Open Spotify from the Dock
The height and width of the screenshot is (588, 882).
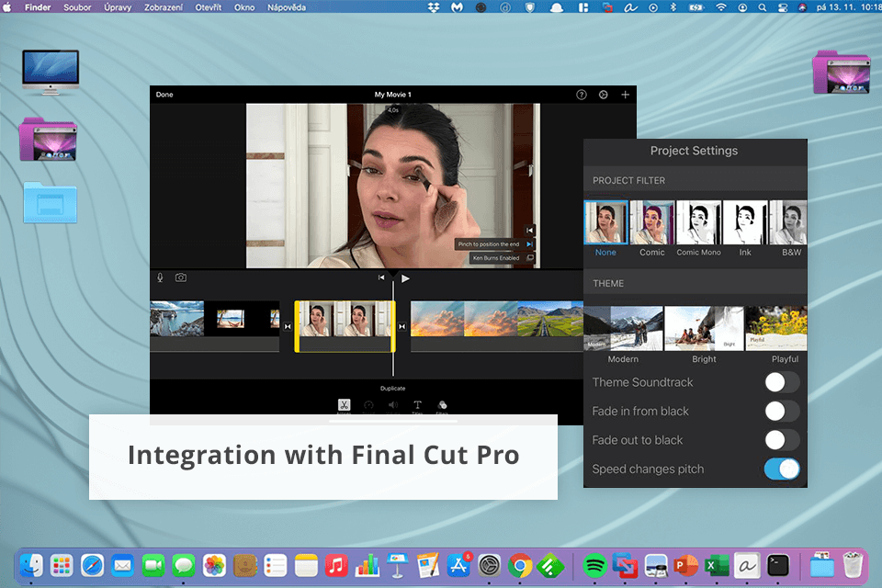[x=594, y=566]
